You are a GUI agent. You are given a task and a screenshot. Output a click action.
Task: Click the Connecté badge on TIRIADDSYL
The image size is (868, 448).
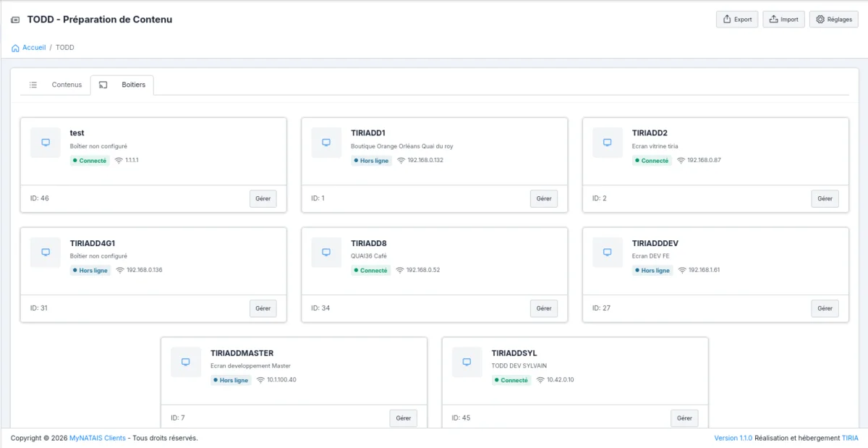(x=511, y=380)
